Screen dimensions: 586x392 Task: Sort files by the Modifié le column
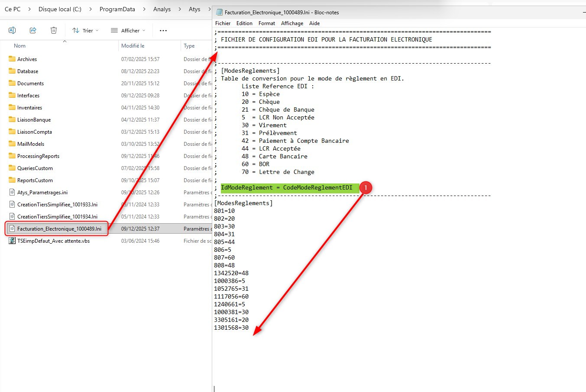click(x=133, y=46)
